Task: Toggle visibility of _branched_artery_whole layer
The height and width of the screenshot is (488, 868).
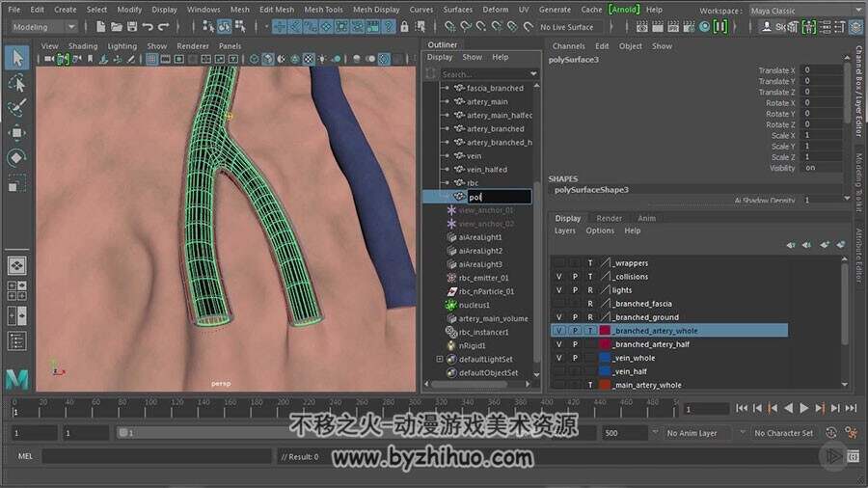Action: coord(559,331)
